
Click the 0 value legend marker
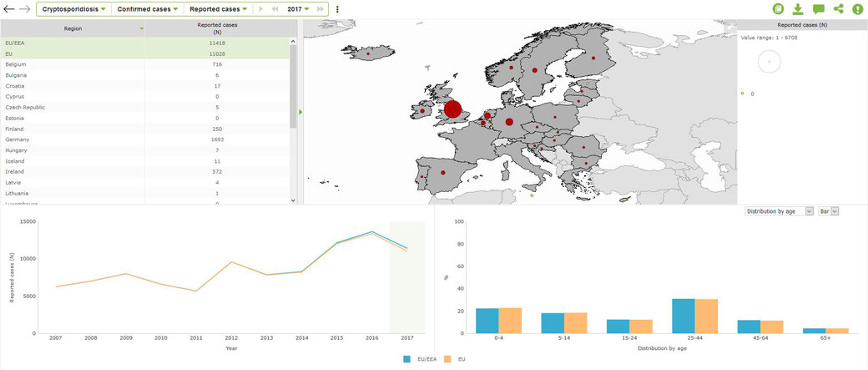(x=742, y=94)
